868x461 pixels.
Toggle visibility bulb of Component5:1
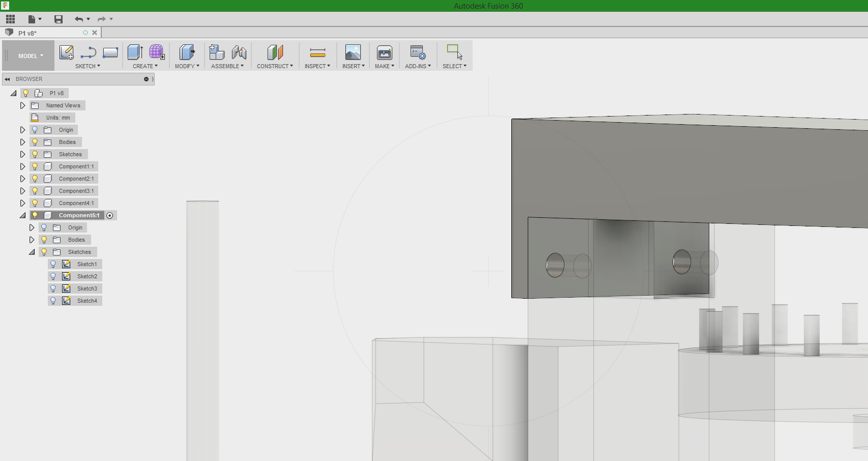[35, 215]
